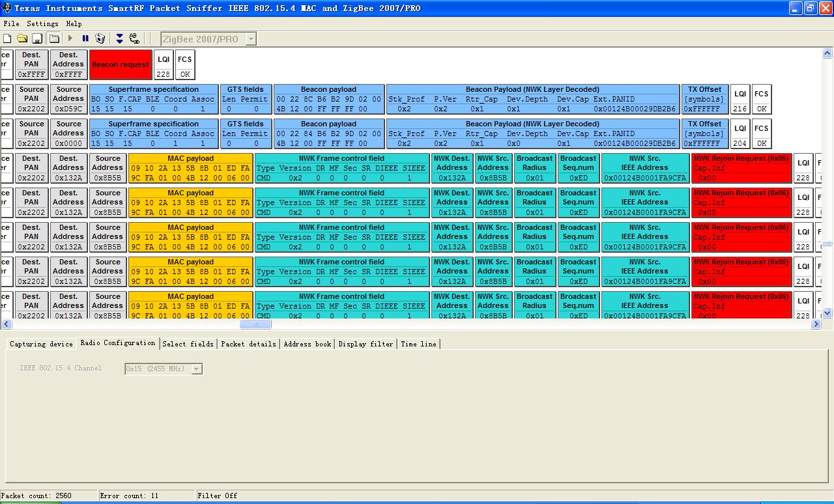
Task: Open the File menu
Action: [11, 23]
